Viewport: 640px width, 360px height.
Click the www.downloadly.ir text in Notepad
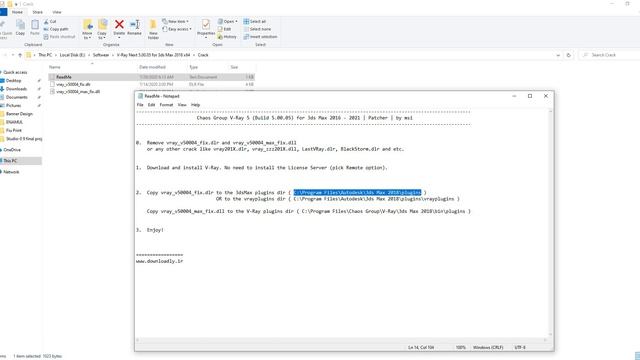pos(160,261)
